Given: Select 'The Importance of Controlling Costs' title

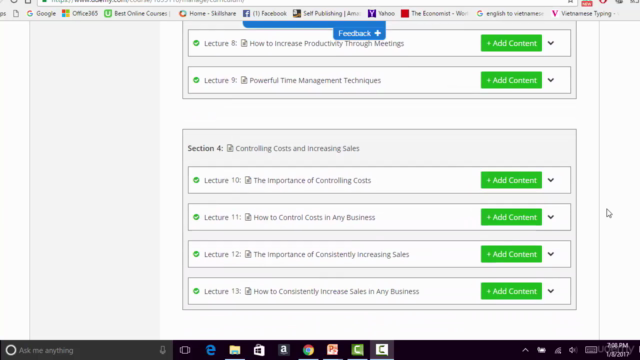Looking at the screenshot, I should 312,180.
